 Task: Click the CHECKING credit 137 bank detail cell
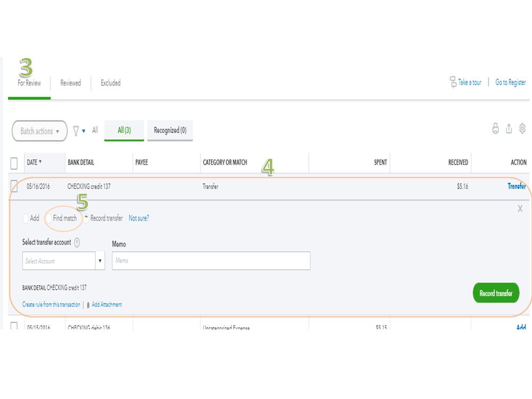tap(89, 186)
